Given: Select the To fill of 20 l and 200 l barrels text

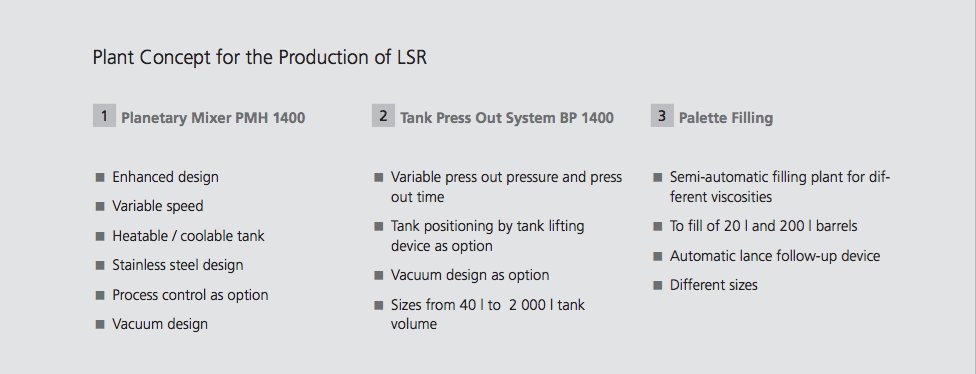Looking at the screenshot, I should click(x=763, y=226).
